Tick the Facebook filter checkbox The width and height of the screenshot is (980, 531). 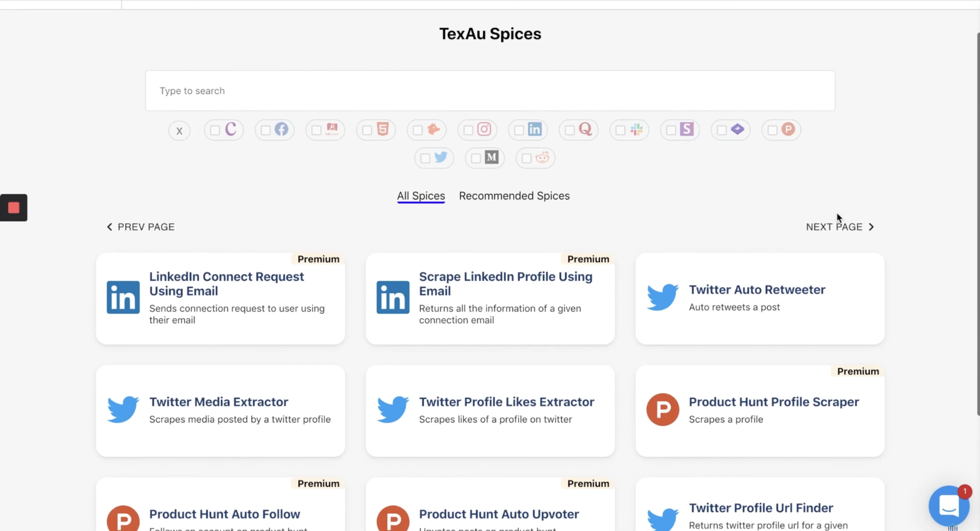point(266,131)
